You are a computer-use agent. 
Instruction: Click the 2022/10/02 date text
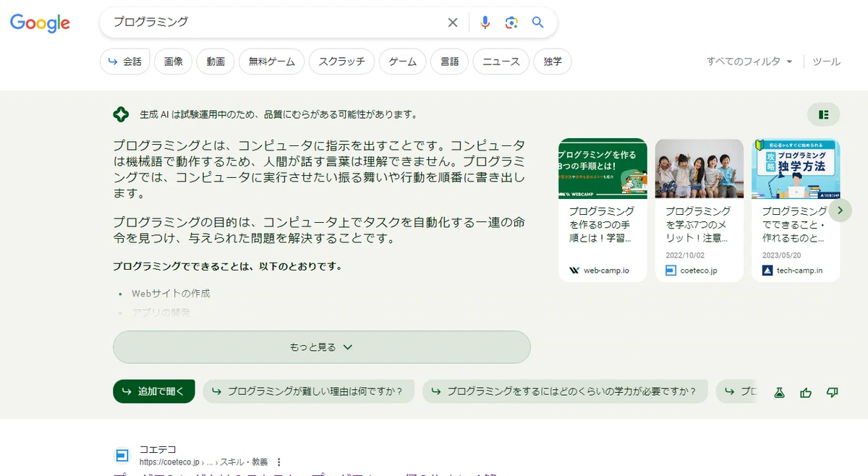(x=685, y=255)
